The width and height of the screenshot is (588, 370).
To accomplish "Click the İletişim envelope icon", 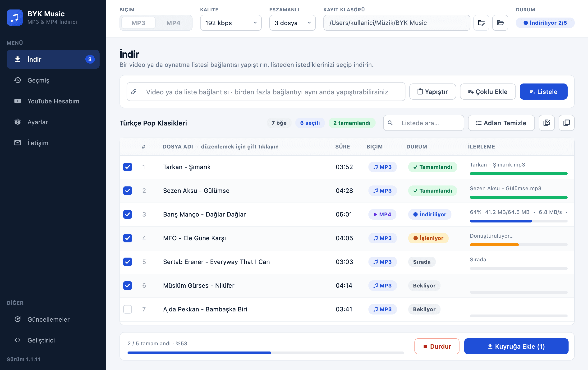I will 18,143.
